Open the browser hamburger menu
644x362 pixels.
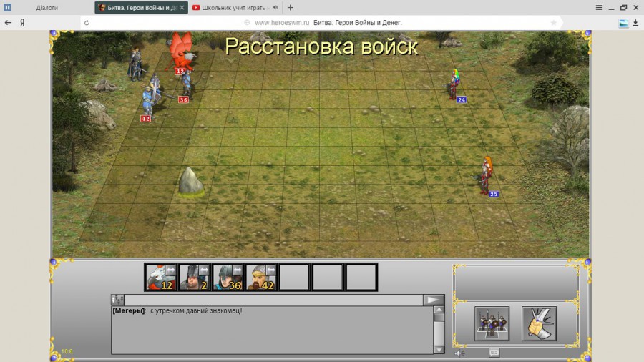tap(599, 7)
